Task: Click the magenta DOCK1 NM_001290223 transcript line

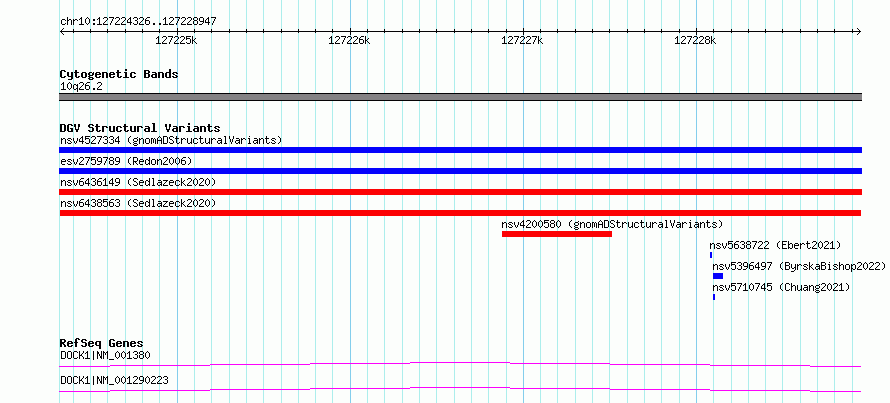Action: coord(460,389)
